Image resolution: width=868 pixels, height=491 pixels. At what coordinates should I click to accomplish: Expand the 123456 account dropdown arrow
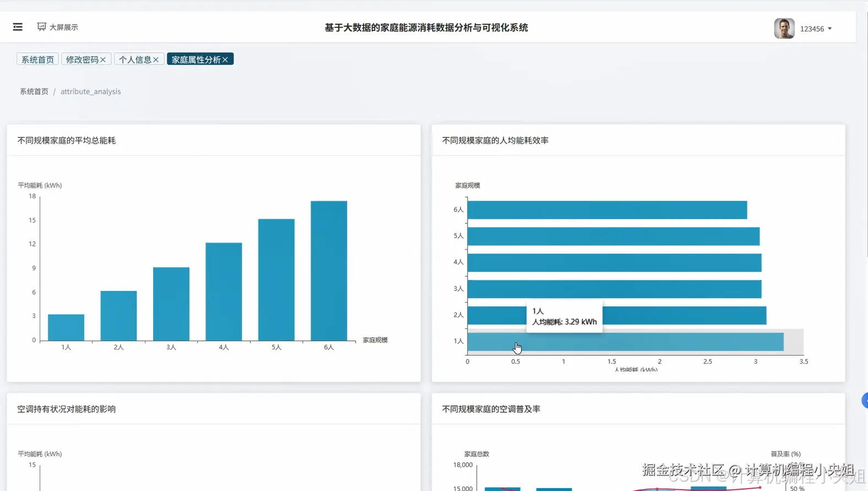click(829, 29)
